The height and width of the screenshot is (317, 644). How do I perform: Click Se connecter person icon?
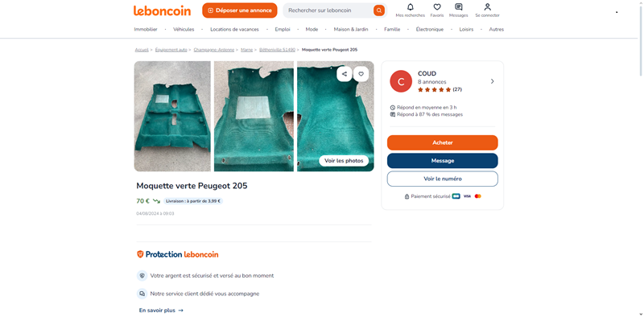click(487, 7)
